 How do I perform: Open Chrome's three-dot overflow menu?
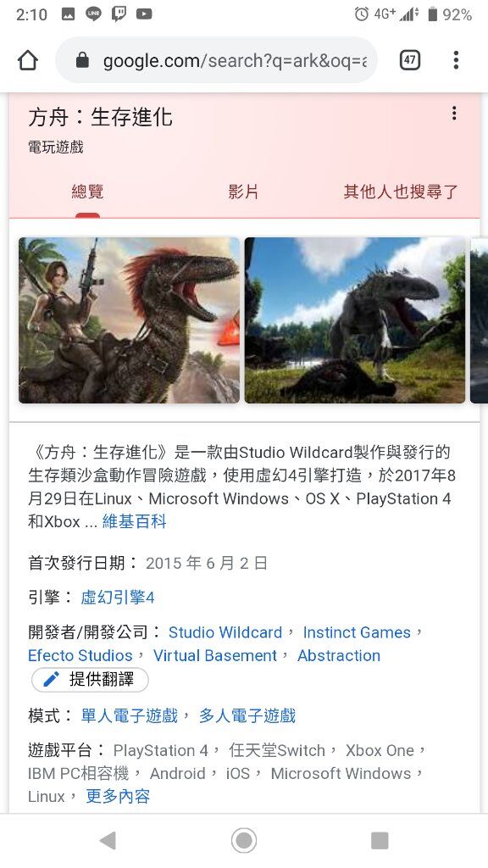click(456, 60)
